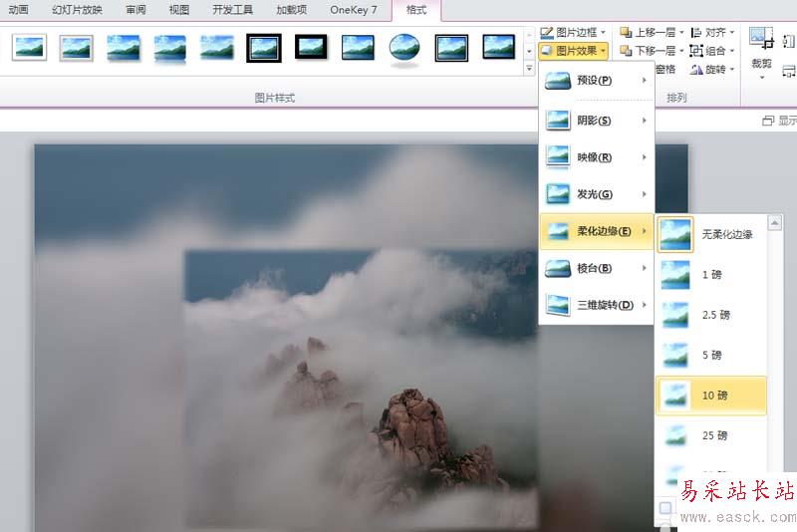Choose the 1 磅 soft edge option

pyautogui.click(x=711, y=274)
